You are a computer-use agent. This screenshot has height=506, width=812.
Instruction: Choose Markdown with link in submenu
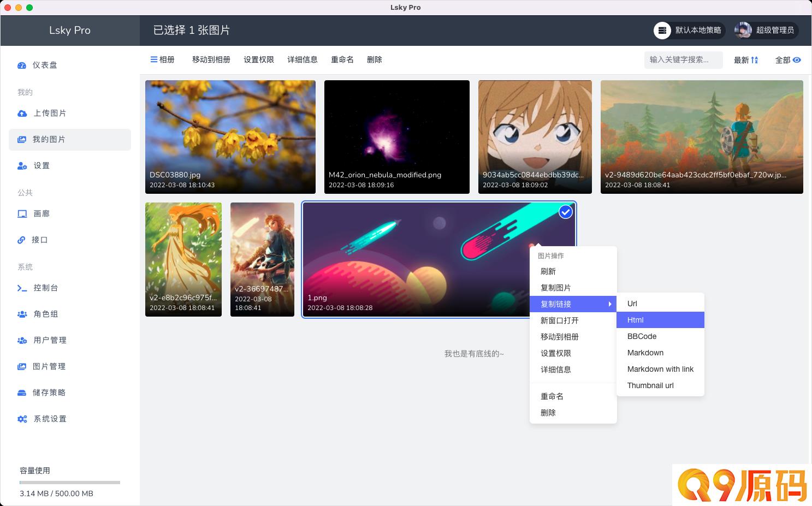point(660,369)
